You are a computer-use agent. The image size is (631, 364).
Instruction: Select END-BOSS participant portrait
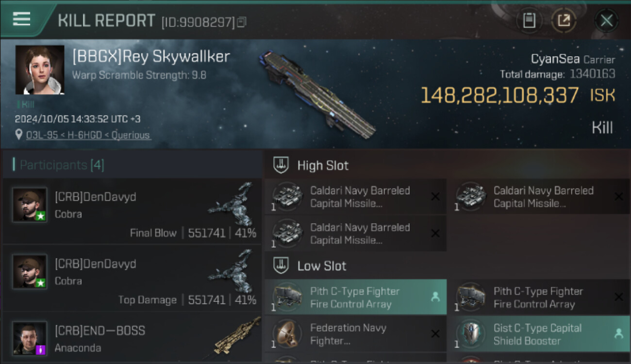pyautogui.click(x=30, y=338)
